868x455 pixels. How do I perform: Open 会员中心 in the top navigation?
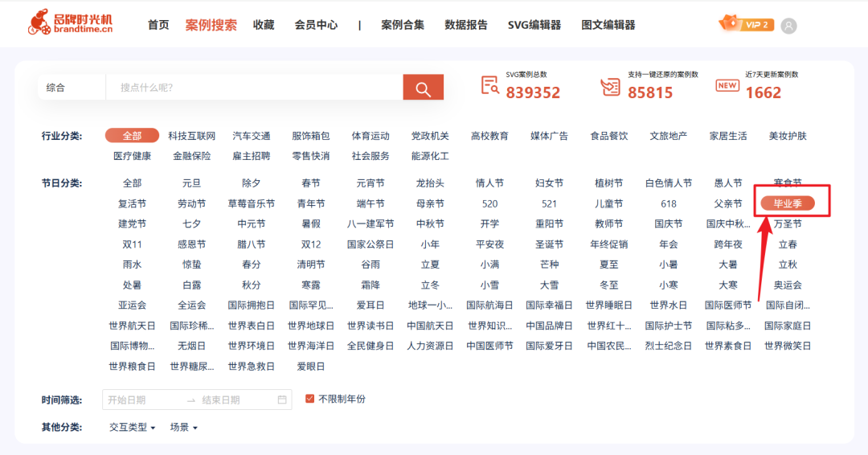316,25
